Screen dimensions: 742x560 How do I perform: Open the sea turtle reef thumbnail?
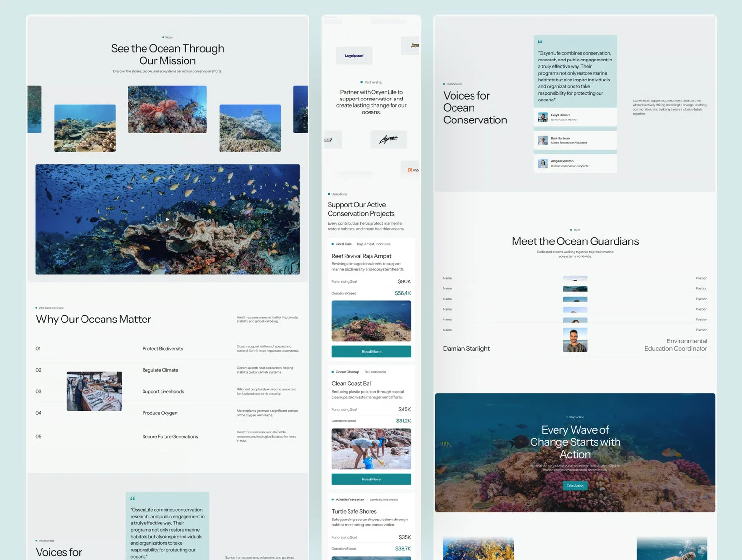250,128
